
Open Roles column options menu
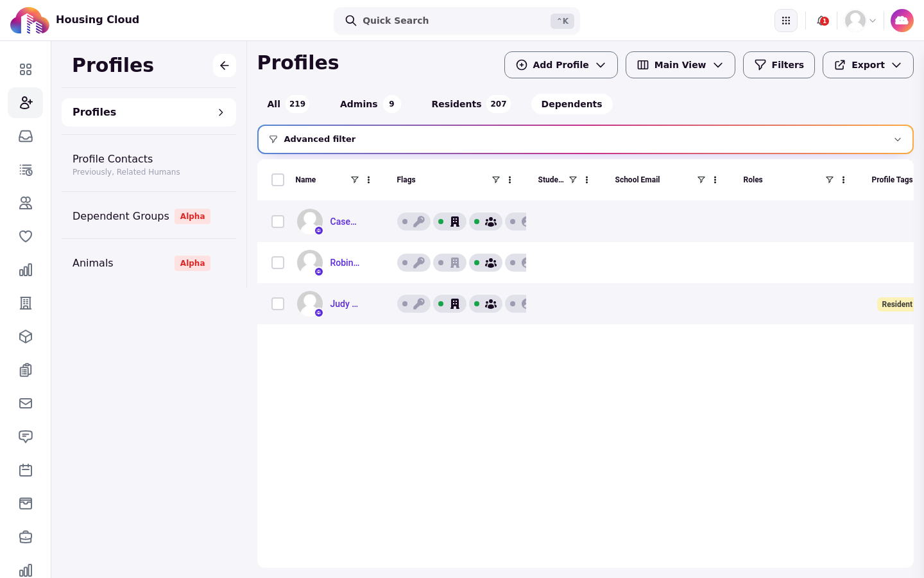[x=843, y=180]
